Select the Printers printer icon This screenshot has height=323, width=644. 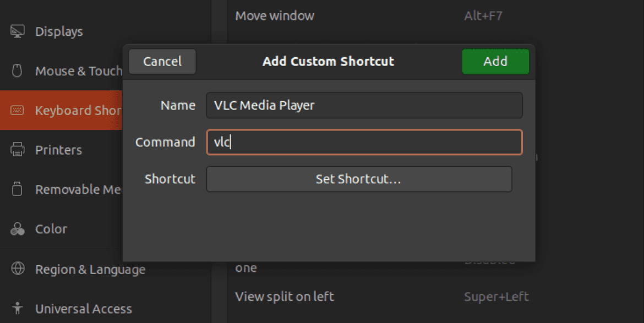(x=18, y=150)
